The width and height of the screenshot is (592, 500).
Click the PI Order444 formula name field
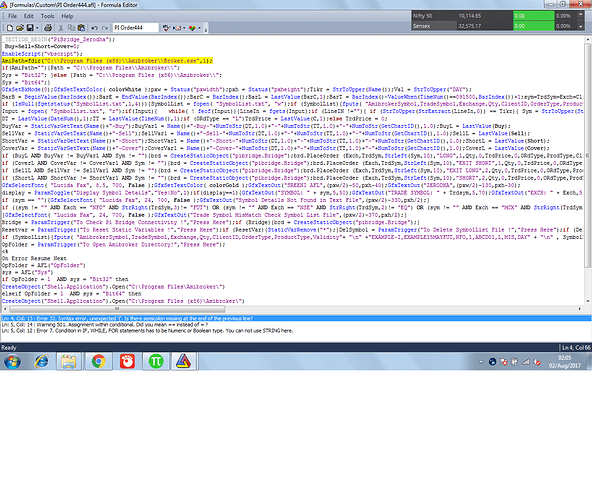pyautogui.click(x=136, y=28)
